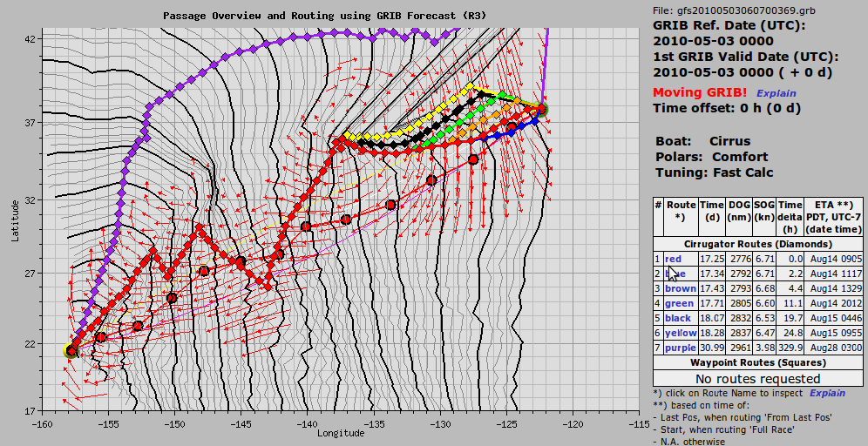The width and height of the screenshot is (868, 446).
Task: Inspect the 'brown' route in routes table
Action: coord(680,288)
